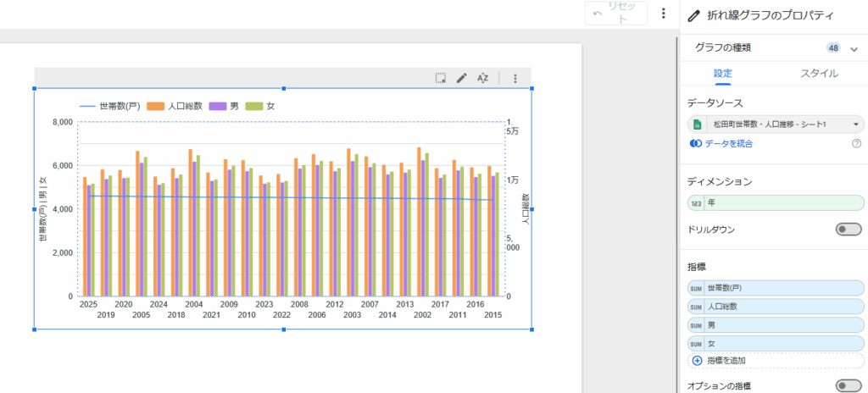
Task: Click the リセット button
Action: pyautogui.click(x=615, y=14)
